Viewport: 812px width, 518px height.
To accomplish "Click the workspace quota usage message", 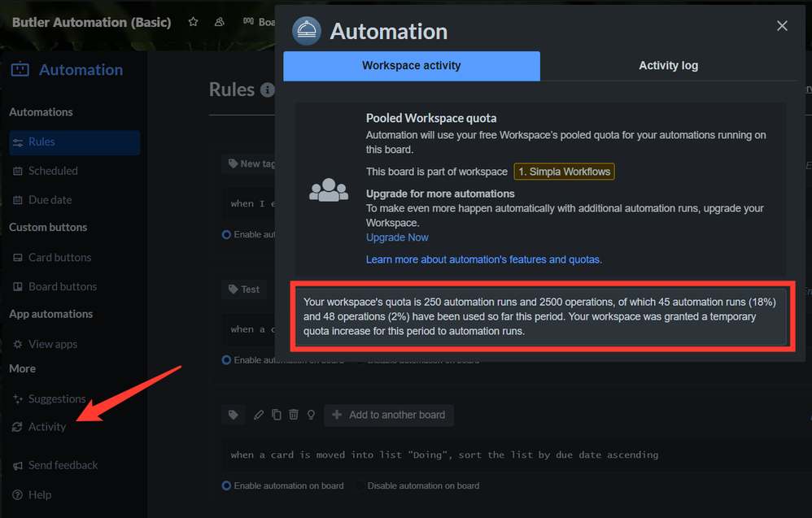I will (x=540, y=316).
